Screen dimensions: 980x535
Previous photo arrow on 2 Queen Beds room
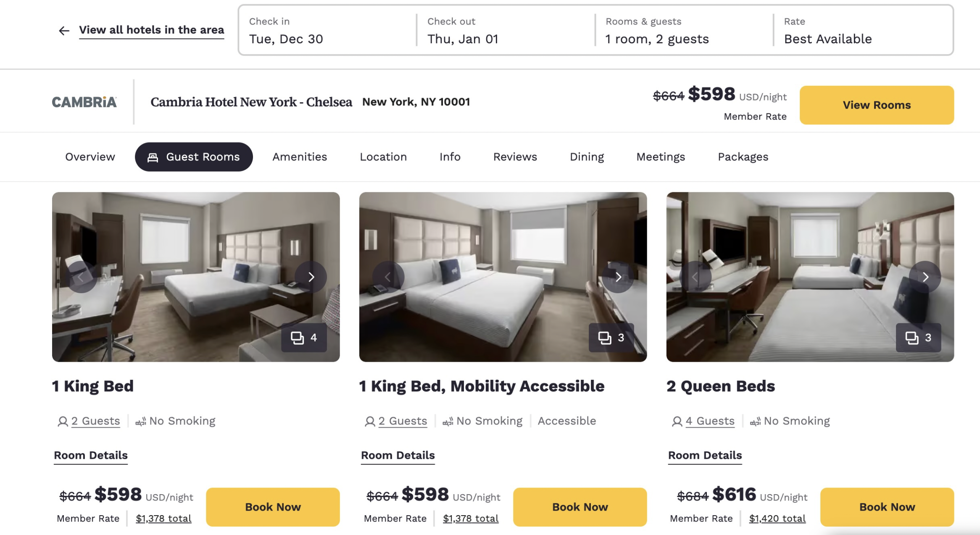(x=695, y=277)
